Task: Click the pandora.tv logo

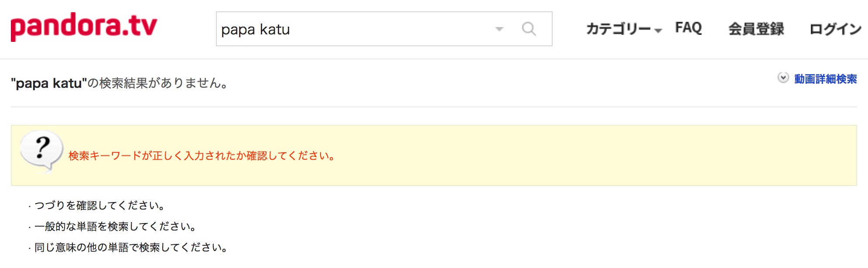Action: [x=84, y=27]
